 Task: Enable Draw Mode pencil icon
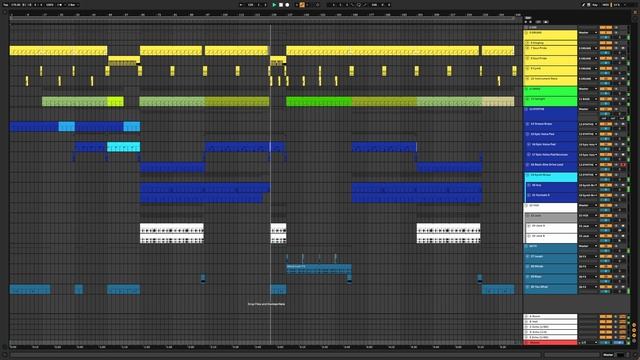[583, 5]
